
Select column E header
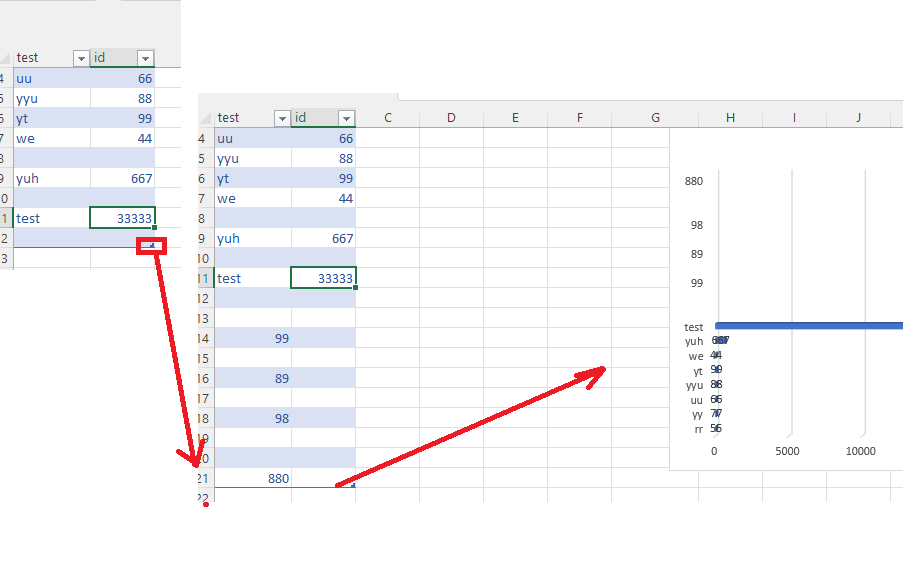(515, 118)
